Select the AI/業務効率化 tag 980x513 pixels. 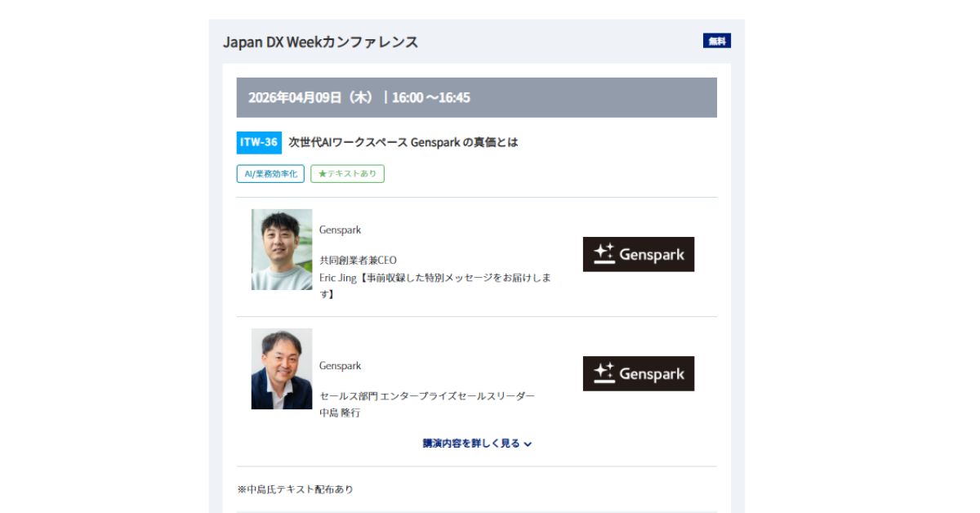[270, 173]
